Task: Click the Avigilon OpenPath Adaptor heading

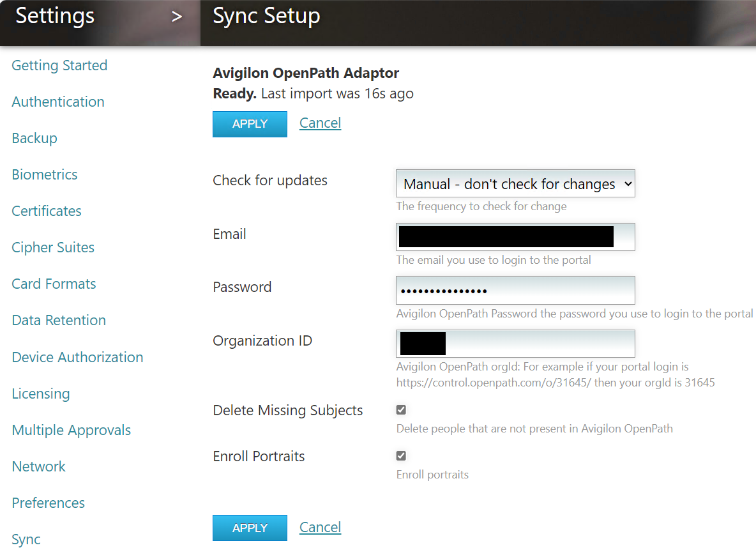Action: pyautogui.click(x=306, y=73)
